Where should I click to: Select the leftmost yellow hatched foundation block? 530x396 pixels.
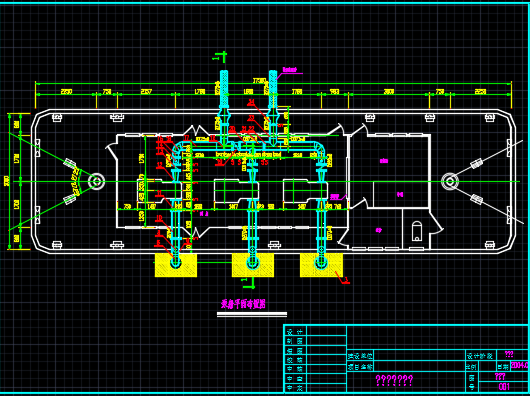point(176,265)
